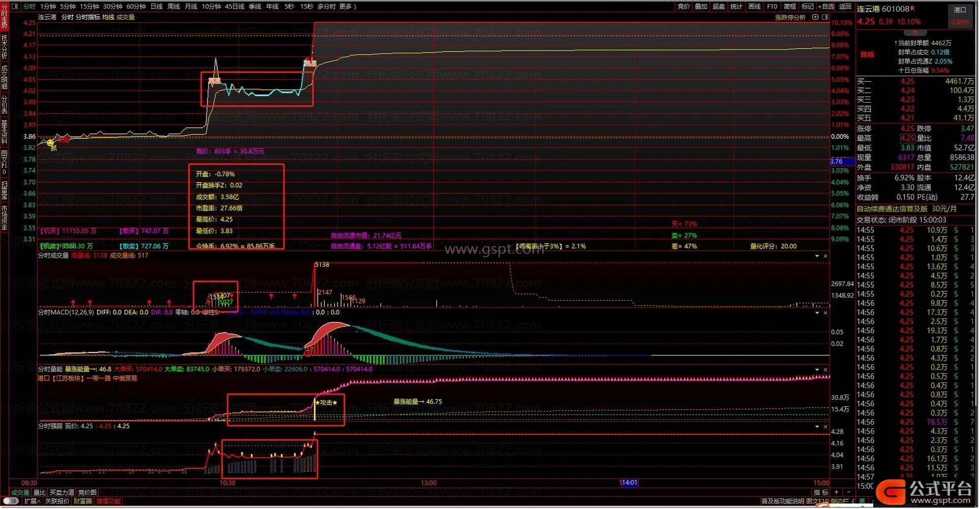The width and height of the screenshot is (980, 509).
Task: Open the 涨跌停分析 link
Action: [x=790, y=17]
